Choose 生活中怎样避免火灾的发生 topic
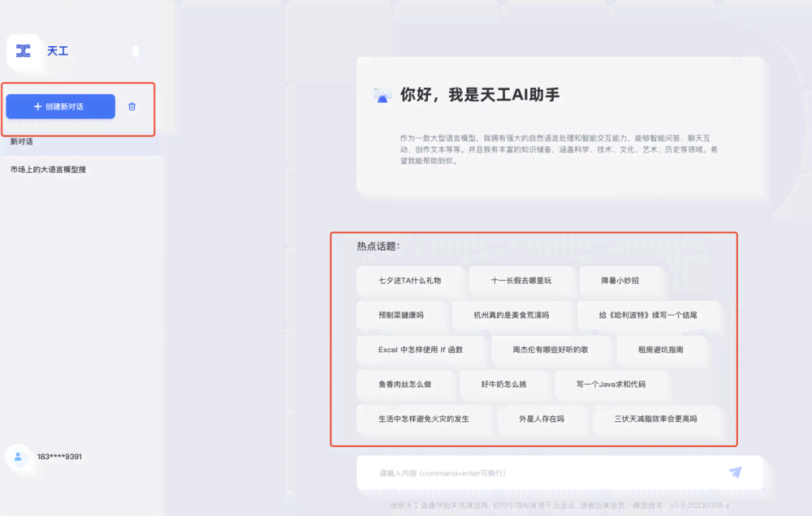Viewport: 812px width, 516px height. coord(424,419)
